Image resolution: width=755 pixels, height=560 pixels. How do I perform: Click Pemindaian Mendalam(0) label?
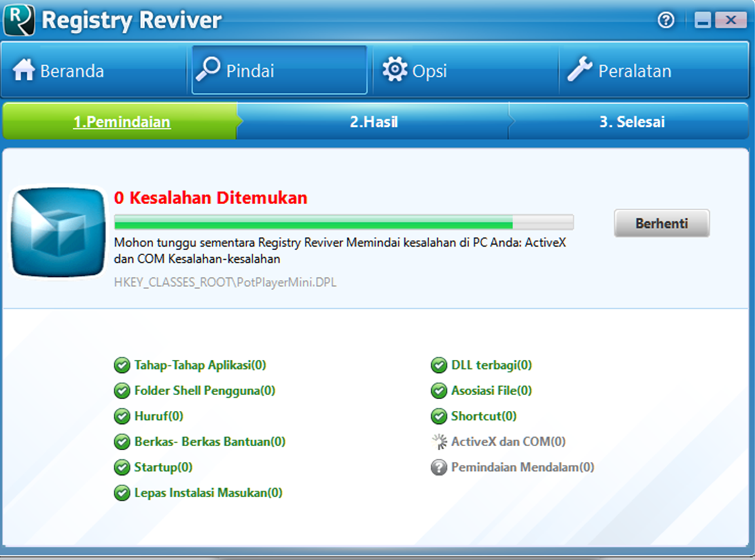[x=523, y=467]
